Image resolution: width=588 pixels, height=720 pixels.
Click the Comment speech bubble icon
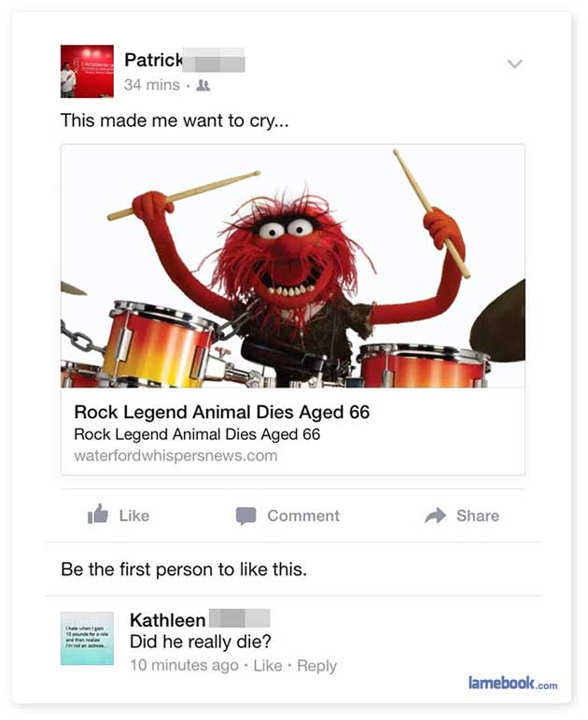(x=245, y=516)
